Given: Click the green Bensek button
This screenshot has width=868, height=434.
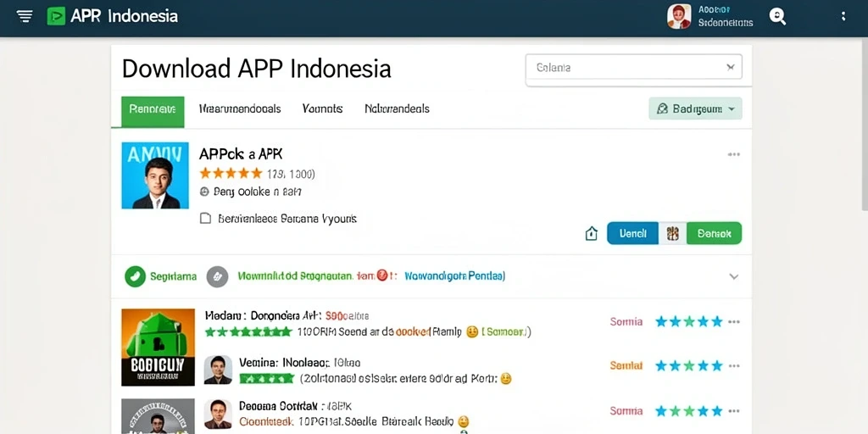Looking at the screenshot, I should coord(714,234).
